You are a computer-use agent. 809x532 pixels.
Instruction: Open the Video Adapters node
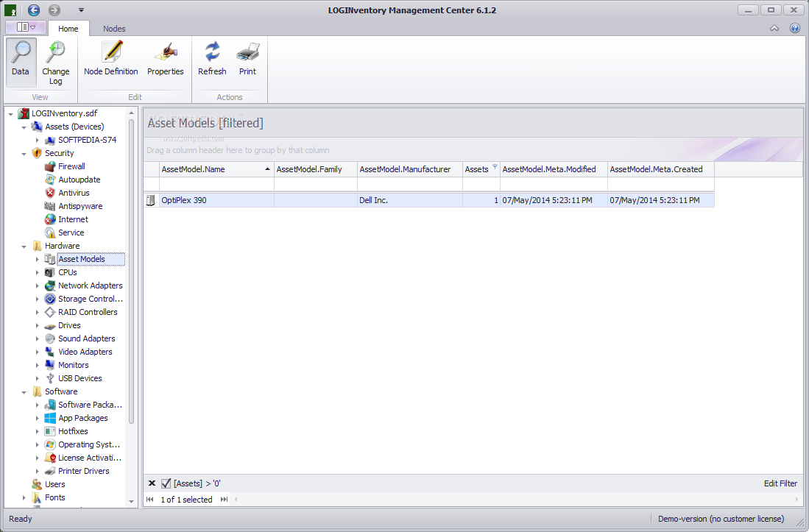point(85,352)
